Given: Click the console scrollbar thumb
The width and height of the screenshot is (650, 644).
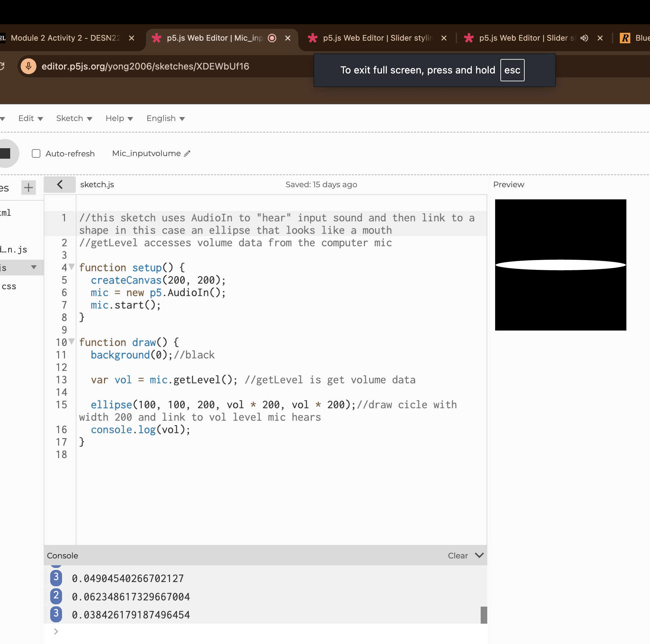Looking at the screenshot, I should click(483, 615).
